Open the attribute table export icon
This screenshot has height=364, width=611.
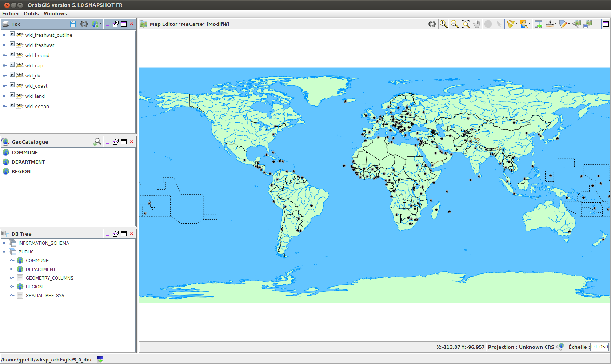click(538, 24)
